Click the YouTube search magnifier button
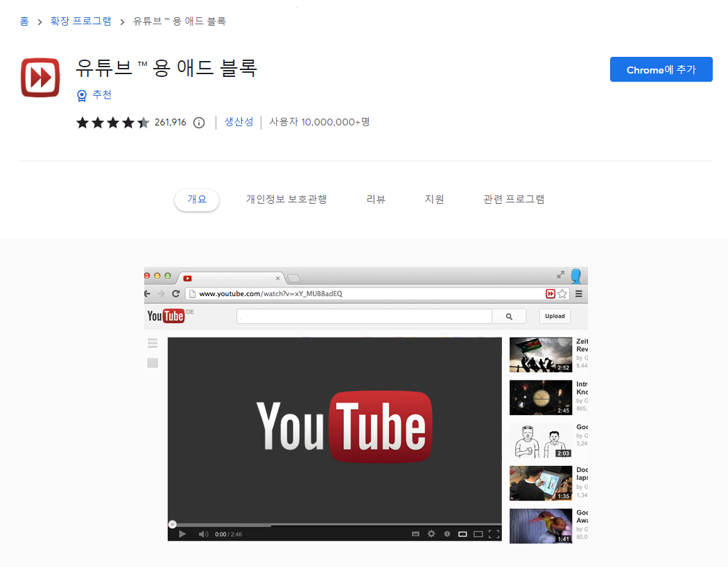This screenshot has width=728, height=567. tap(510, 316)
